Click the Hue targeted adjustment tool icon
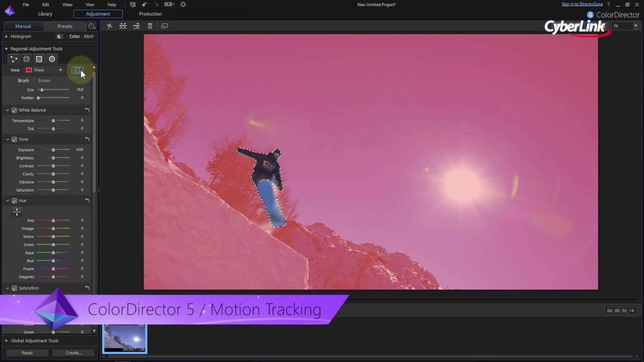This screenshot has width=644, height=362. tap(17, 212)
